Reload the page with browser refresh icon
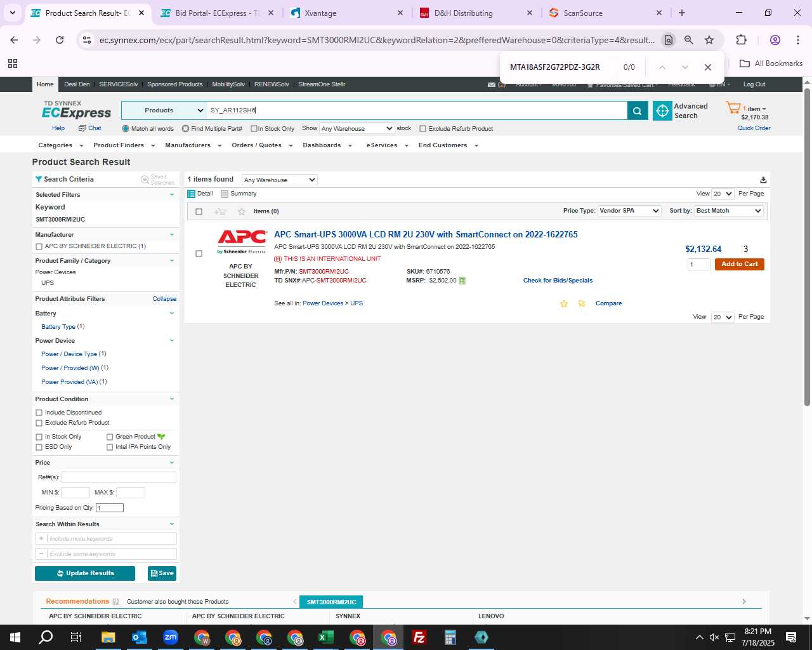812x650 pixels. coord(60,40)
